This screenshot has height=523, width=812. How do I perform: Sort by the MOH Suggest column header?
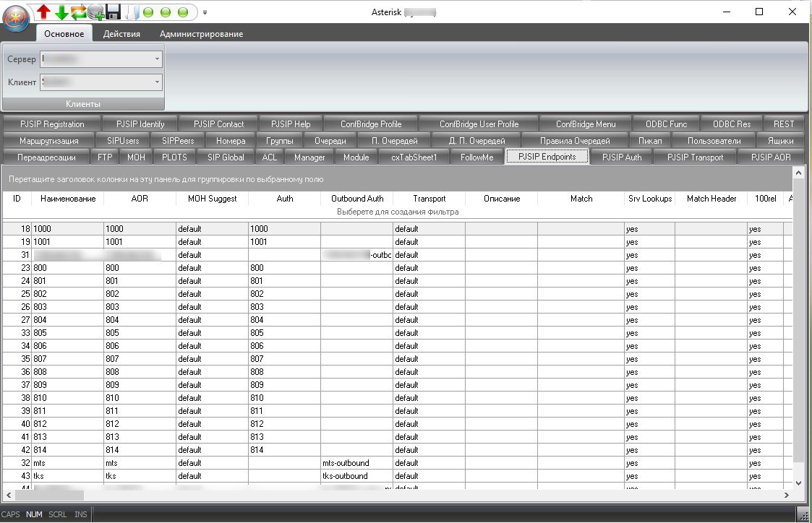[x=213, y=199]
